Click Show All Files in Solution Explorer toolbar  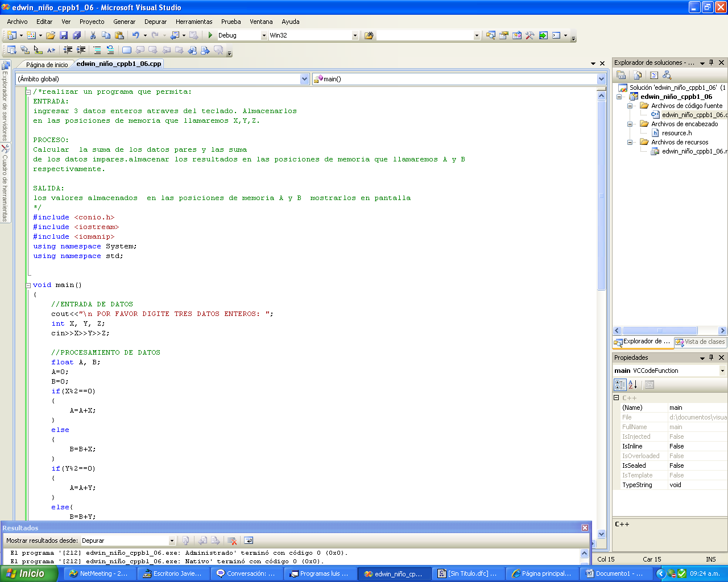[638, 75]
